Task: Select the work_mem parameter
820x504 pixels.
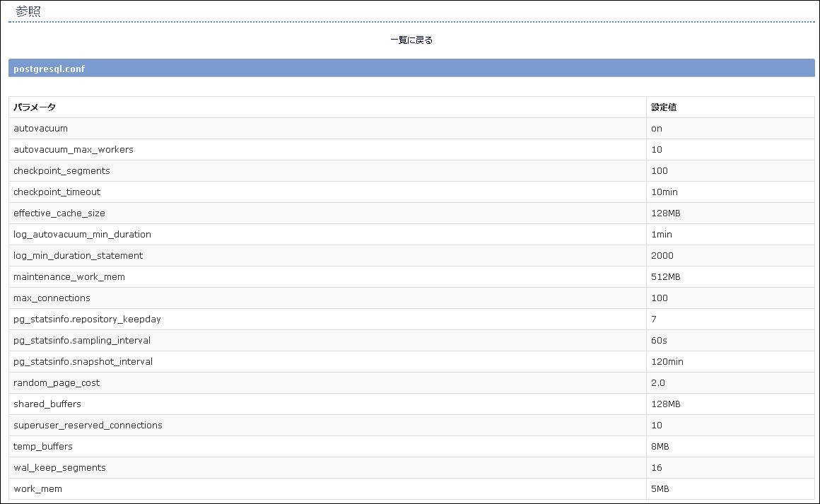Action: (x=37, y=489)
